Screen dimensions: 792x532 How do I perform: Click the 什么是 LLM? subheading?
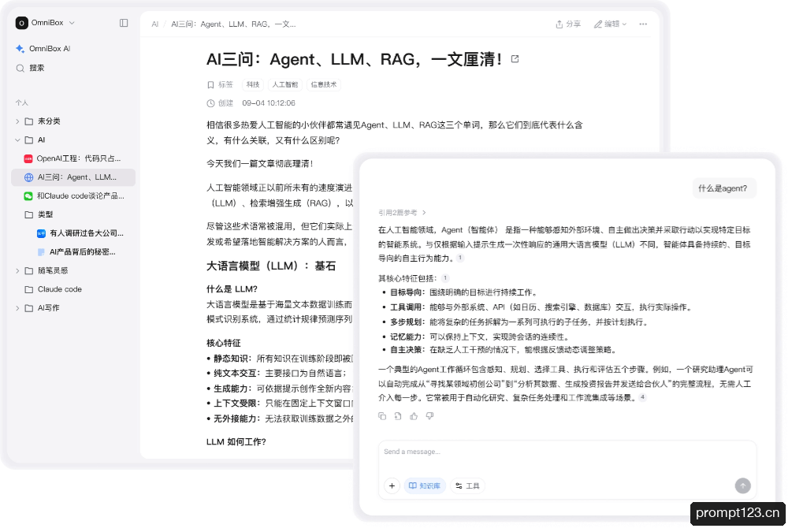pyautogui.click(x=232, y=289)
